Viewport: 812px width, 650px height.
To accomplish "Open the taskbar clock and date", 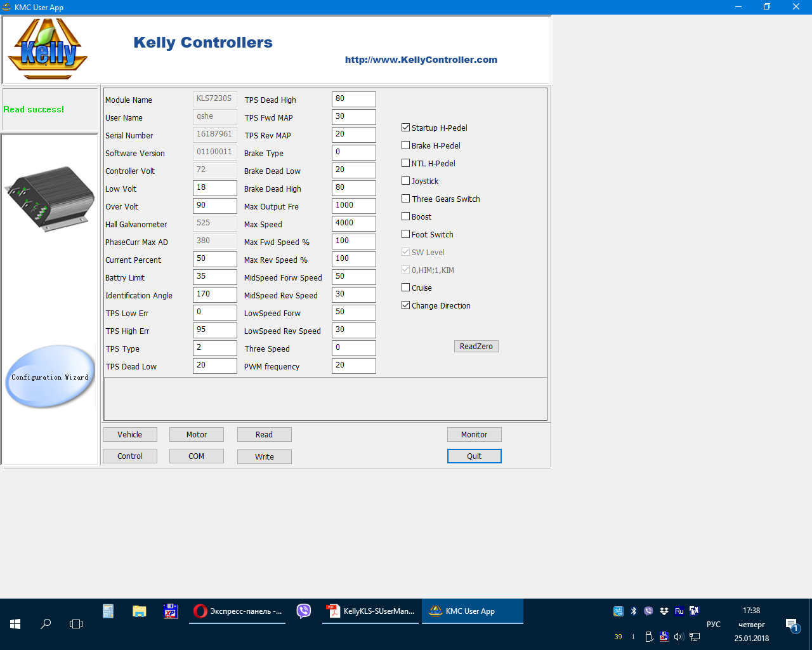I will coord(752,625).
